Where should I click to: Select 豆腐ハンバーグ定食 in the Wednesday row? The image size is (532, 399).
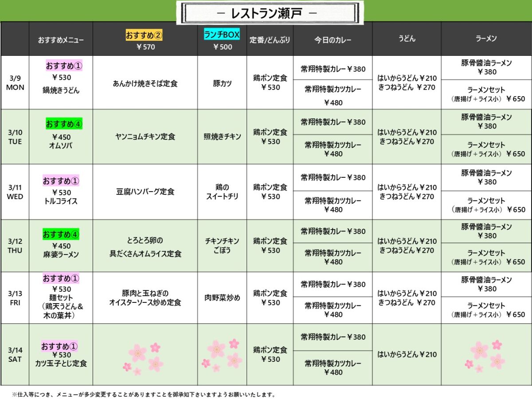(x=145, y=192)
